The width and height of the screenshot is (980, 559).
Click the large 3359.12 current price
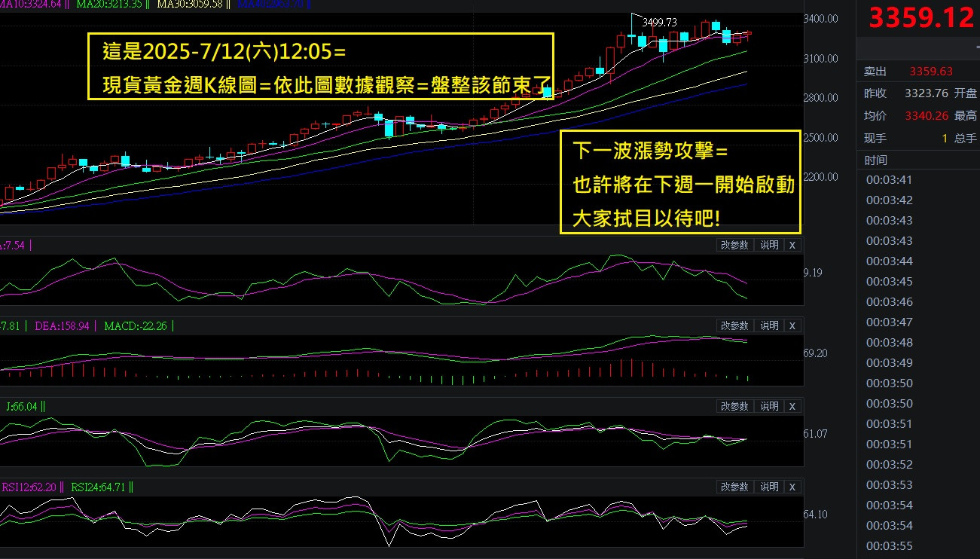[921, 17]
